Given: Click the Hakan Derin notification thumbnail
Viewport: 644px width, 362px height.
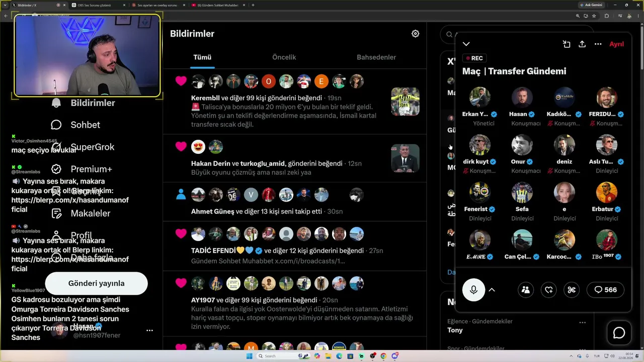Looking at the screenshot, I should coord(405,158).
